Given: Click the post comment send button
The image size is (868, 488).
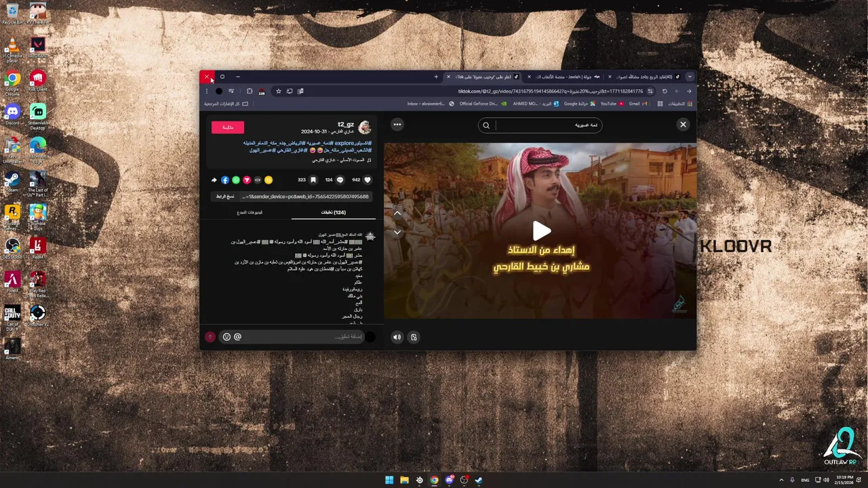Looking at the screenshot, I should 210,337.
